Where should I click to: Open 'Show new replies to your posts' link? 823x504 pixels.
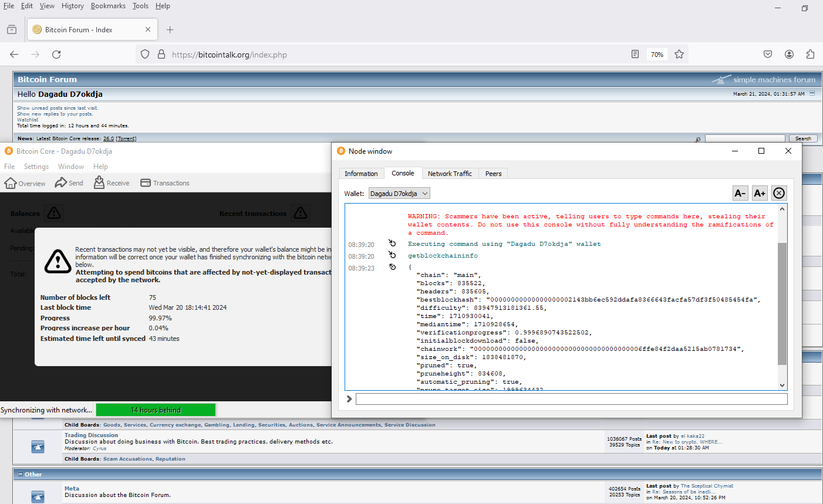[x=55, y=114]
